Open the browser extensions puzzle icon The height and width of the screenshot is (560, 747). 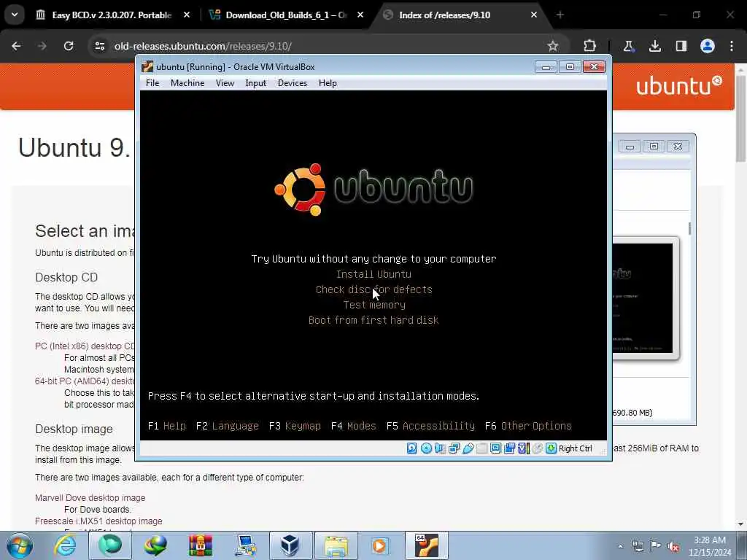click(589, 46)
